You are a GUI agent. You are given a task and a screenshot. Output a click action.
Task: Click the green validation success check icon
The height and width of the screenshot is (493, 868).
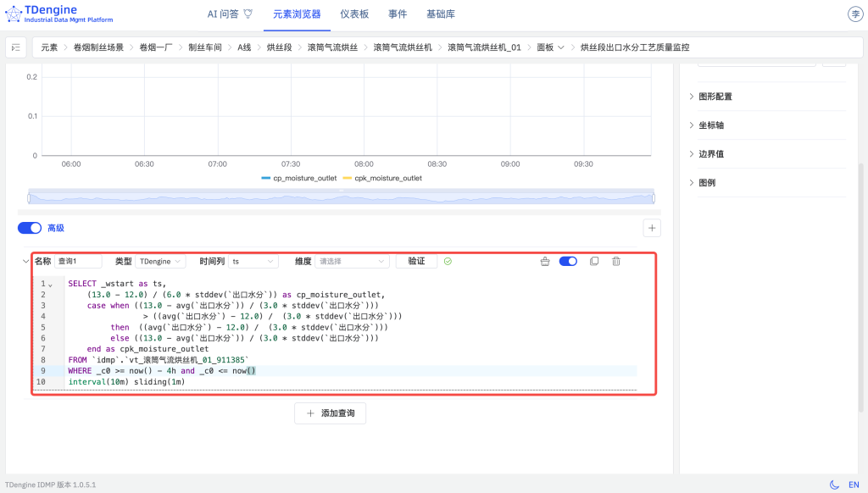448,261
